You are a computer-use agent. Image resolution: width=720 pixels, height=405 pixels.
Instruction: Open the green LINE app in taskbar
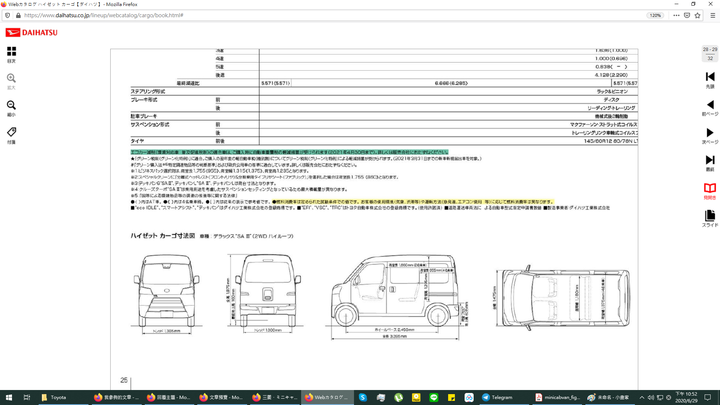pos(433,398)
